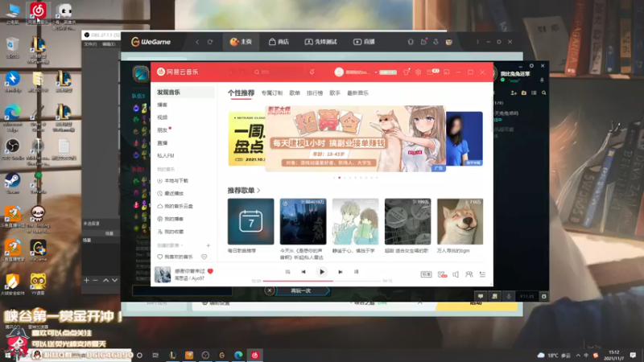Switch to the 个性推荐 tab
This screenshot has height=362, width=644.
[241, 93]
